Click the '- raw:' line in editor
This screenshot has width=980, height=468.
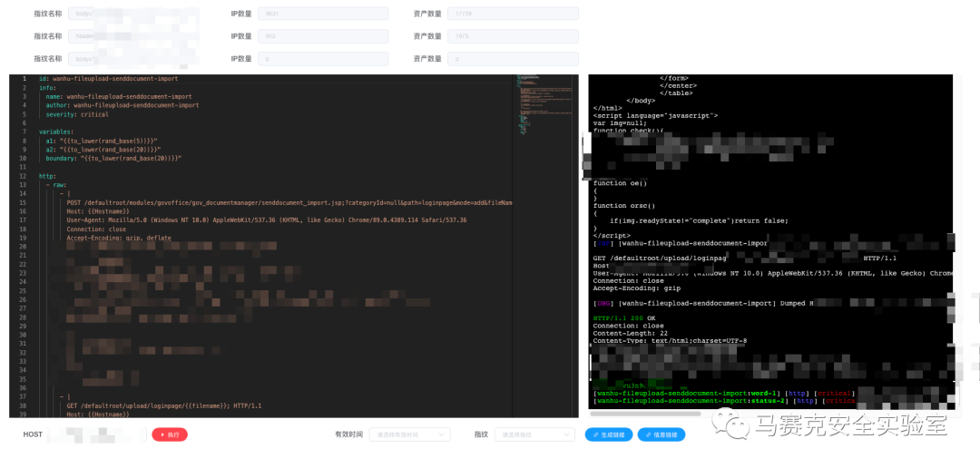click(56, 185)
